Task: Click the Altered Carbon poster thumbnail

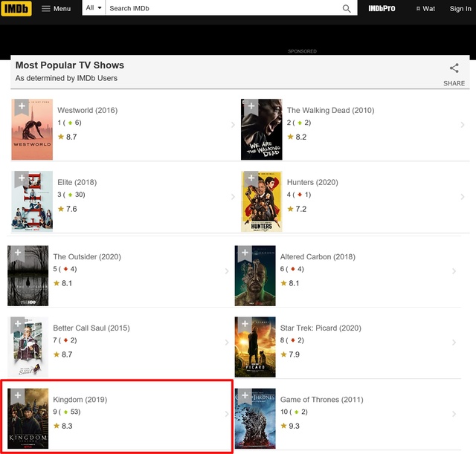Action: pyautogui.click(x=255, y=276)
